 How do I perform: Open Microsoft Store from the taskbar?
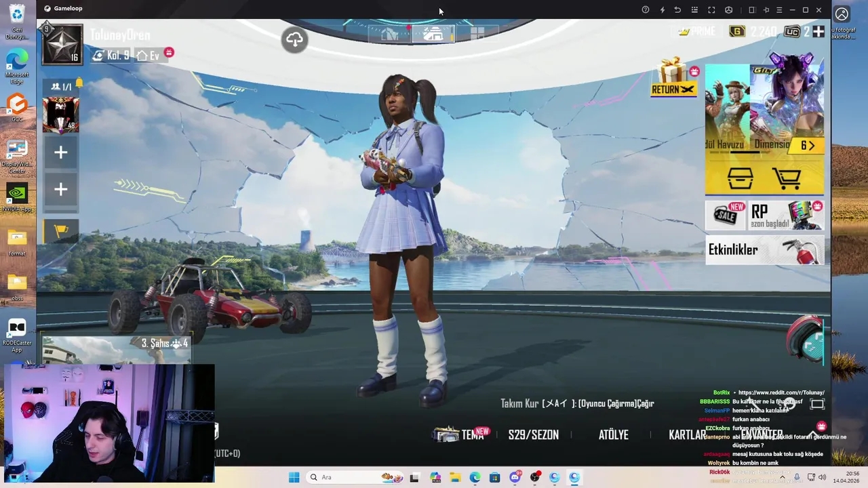495,477
